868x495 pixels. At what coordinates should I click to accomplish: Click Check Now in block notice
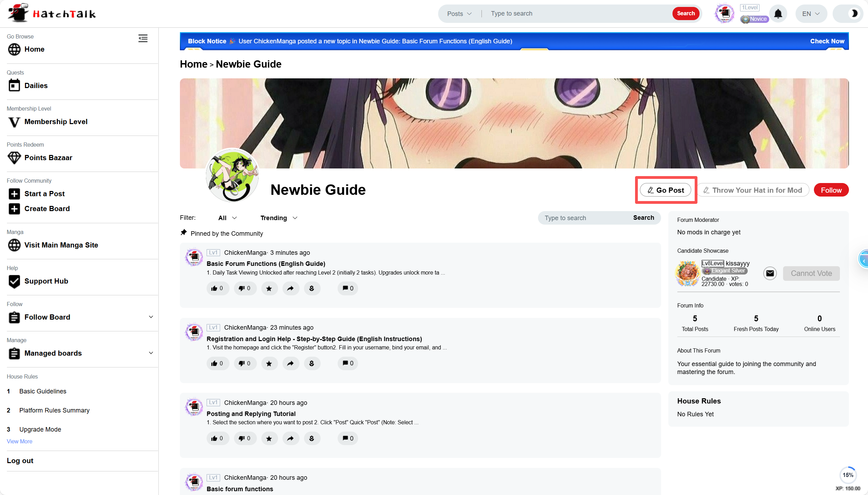point(827,41)
